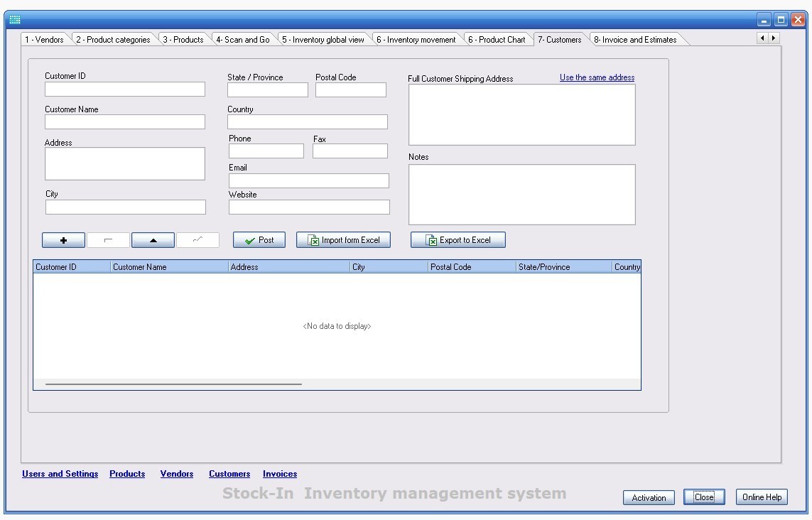This screenshot has width=812, height=520.
Task: Focus the State / Province field
Action: (268, 90)
